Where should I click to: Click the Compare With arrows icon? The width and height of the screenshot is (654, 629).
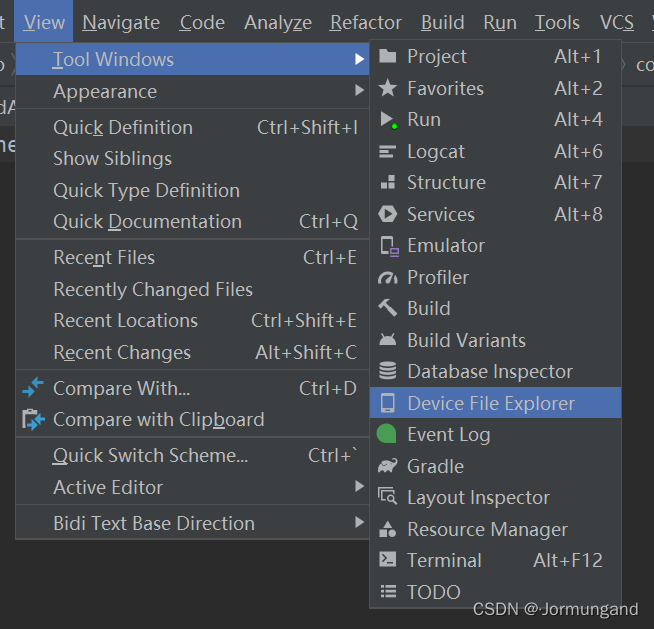[x=33, y=389]
